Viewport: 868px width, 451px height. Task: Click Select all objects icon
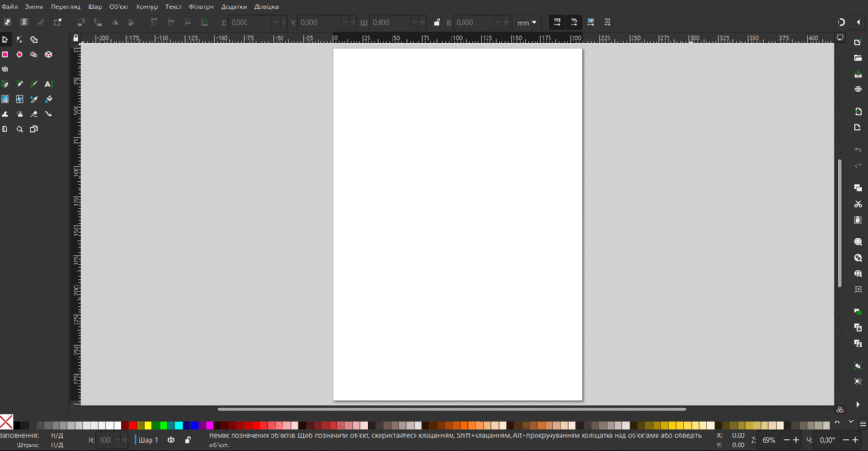tap(7, 23)
